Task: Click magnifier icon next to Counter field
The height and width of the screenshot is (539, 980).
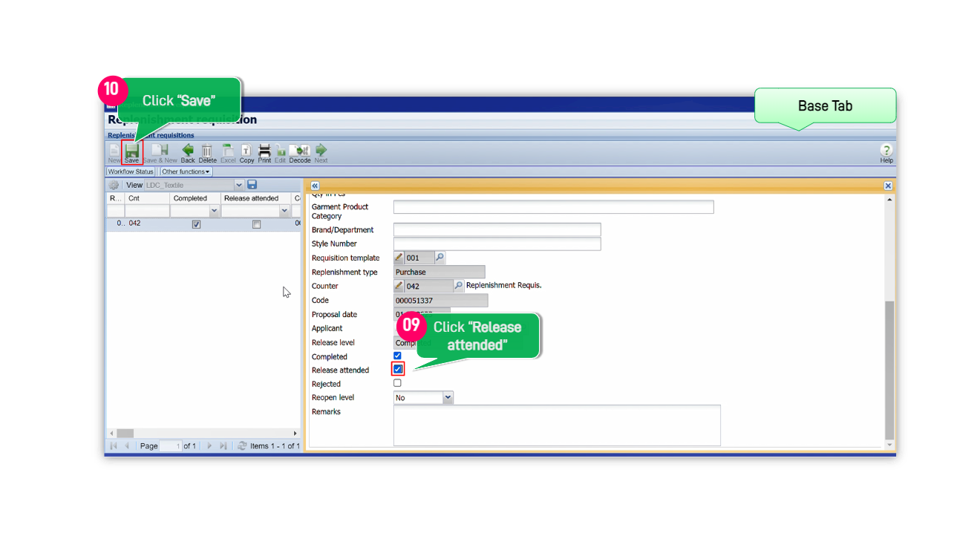Action: click(458, 286)
